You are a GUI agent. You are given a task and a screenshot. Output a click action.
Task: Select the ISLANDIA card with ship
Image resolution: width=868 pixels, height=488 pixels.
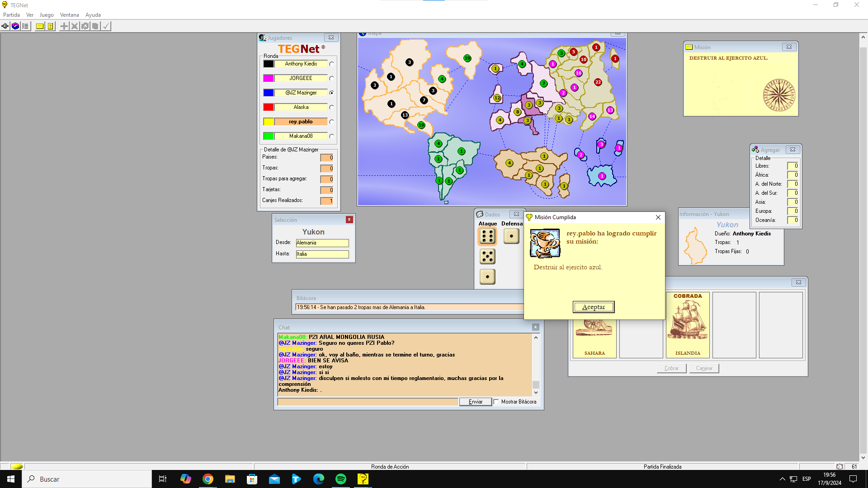point(688,325)
